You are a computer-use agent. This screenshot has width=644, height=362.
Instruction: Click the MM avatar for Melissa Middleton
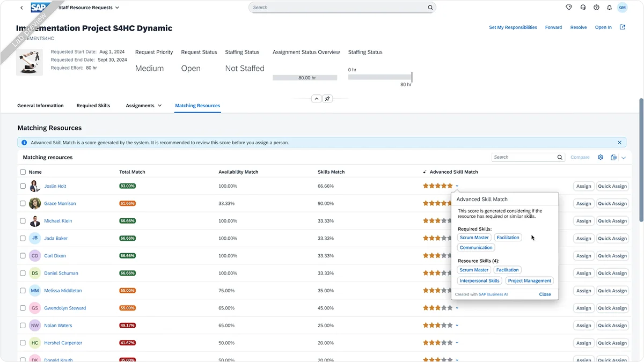click(x=35, y=291)
